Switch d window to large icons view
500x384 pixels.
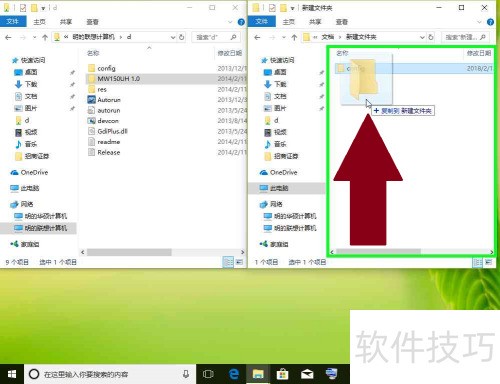[x=239, y=262]
